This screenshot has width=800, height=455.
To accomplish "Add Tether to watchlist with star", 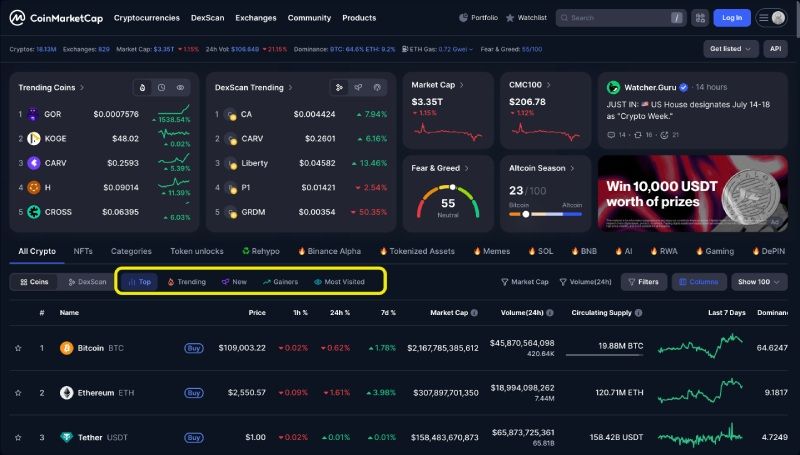I will [x=18, y=438].
